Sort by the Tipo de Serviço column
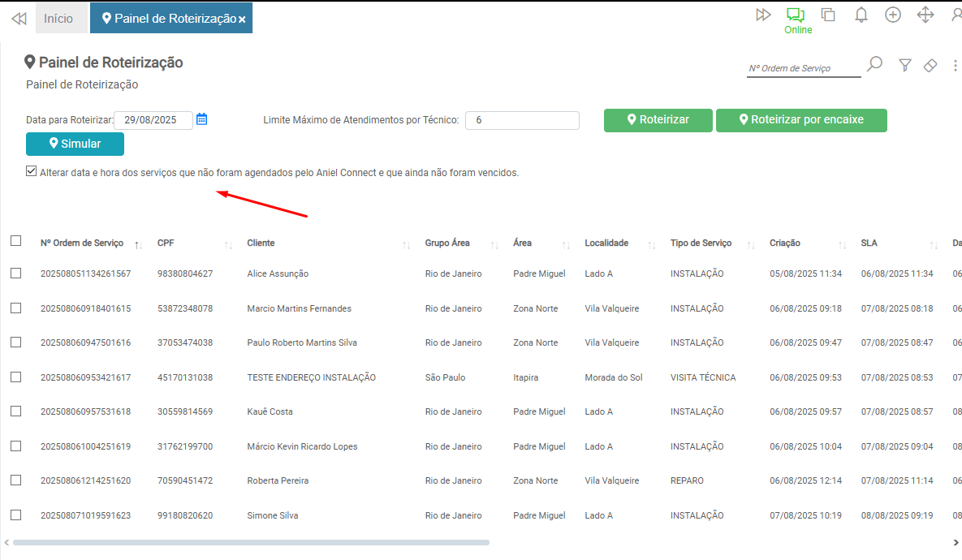Screen dimensions: 962x560 (x=701, y=243)
